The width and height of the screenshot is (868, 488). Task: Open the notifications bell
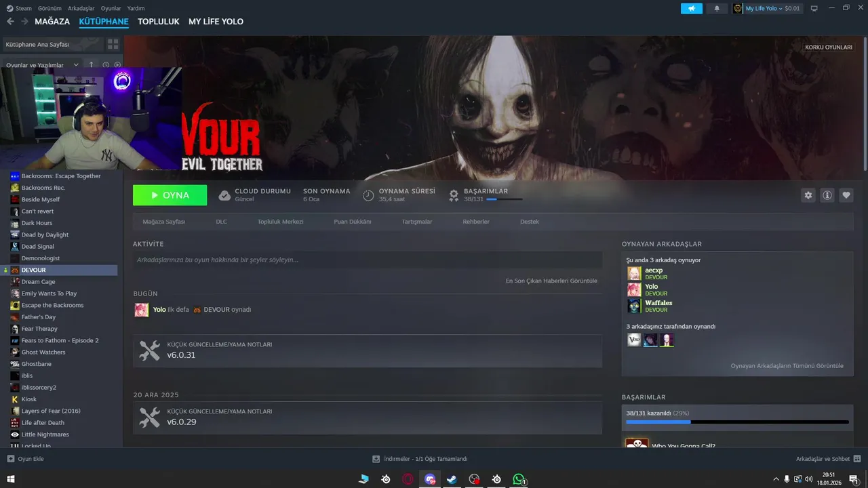pos(717,8)
